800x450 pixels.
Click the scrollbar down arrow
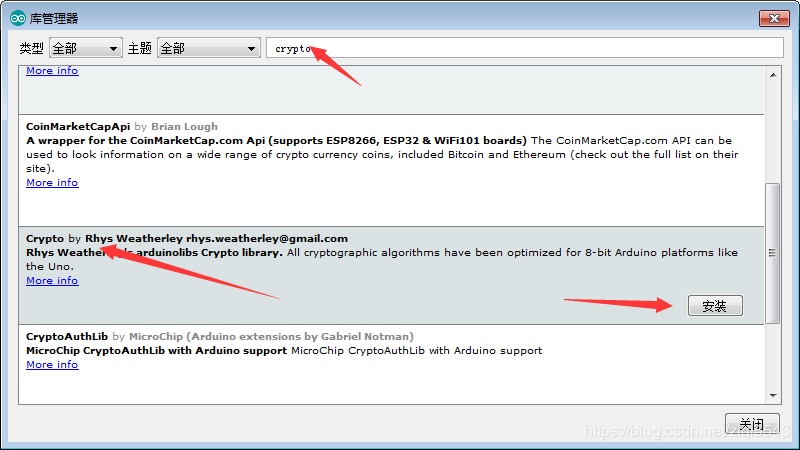click(773, 396)
